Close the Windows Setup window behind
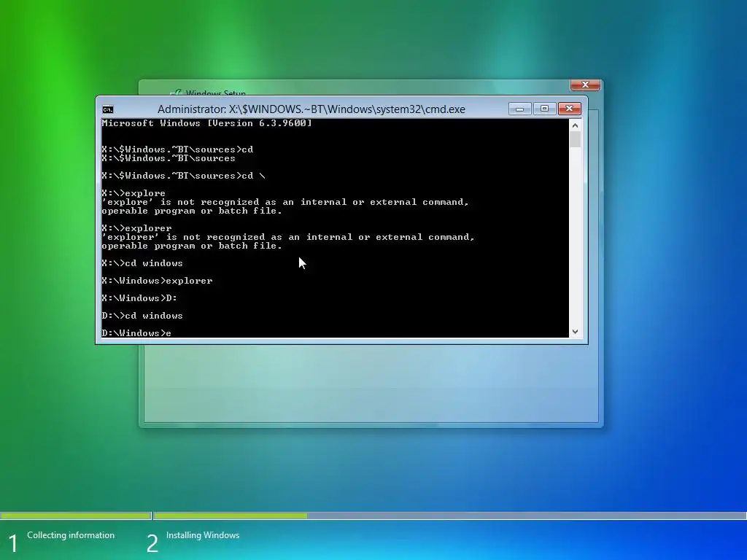The width and height of the screenshot is (747, 560). tap(585, 85)
